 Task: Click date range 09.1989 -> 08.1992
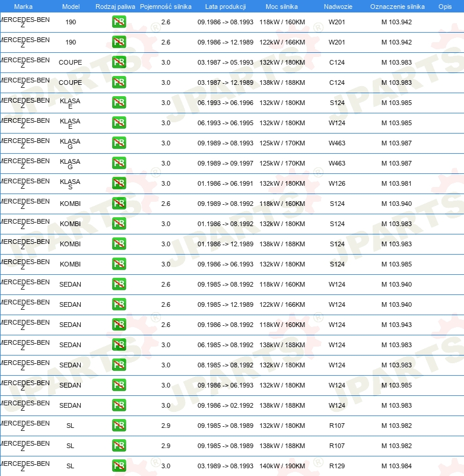pyautogui.click(x=225, y=204)
